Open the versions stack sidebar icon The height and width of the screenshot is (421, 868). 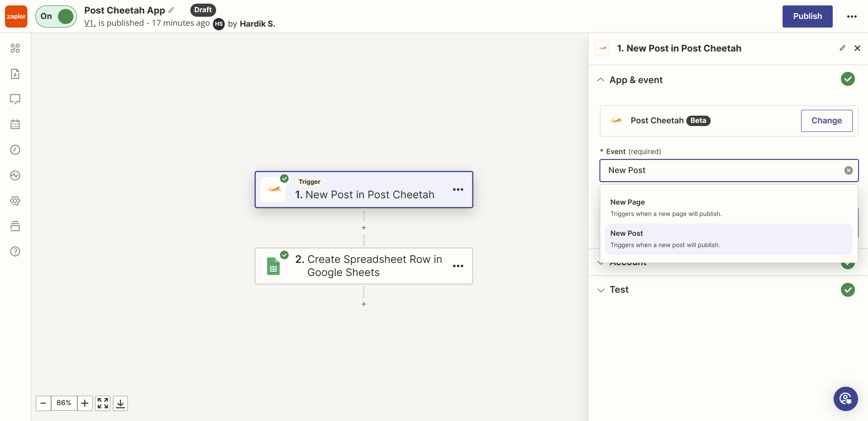[x=15, y=226]
